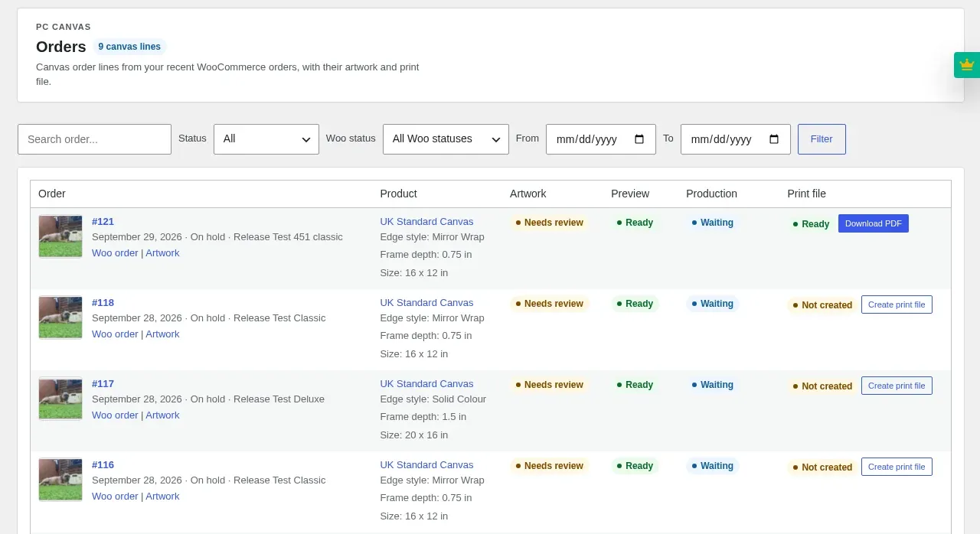This screenshot has width=980, height=534.
Task: Click Not created status for order #118
Action: (822, 305)
